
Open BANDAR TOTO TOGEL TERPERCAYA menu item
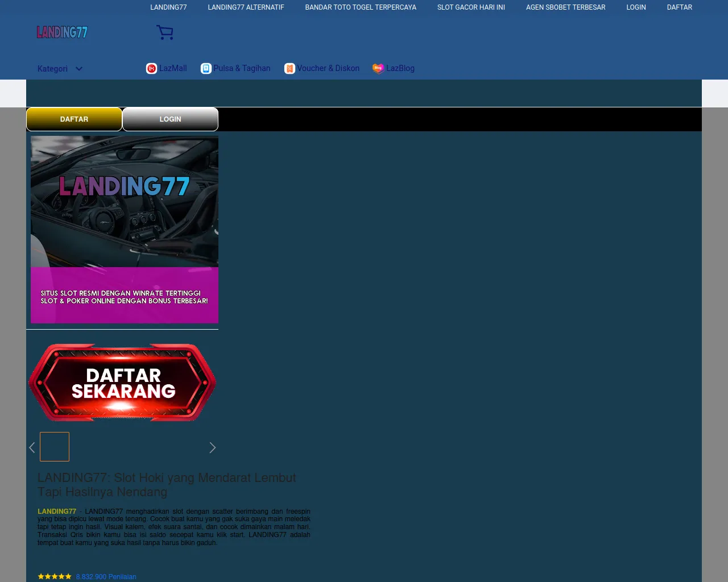(x=361, y=7)
